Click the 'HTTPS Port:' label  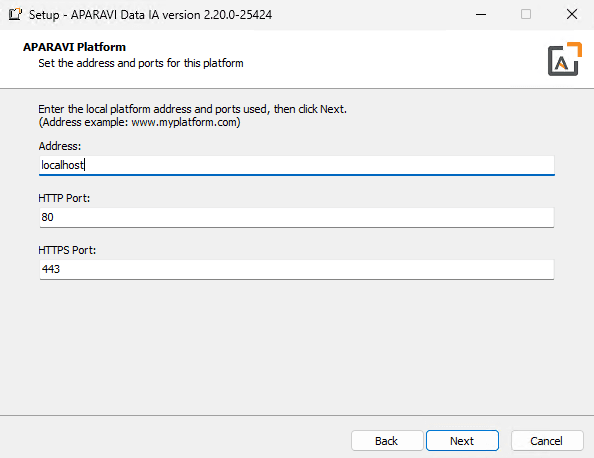[67, 250]
